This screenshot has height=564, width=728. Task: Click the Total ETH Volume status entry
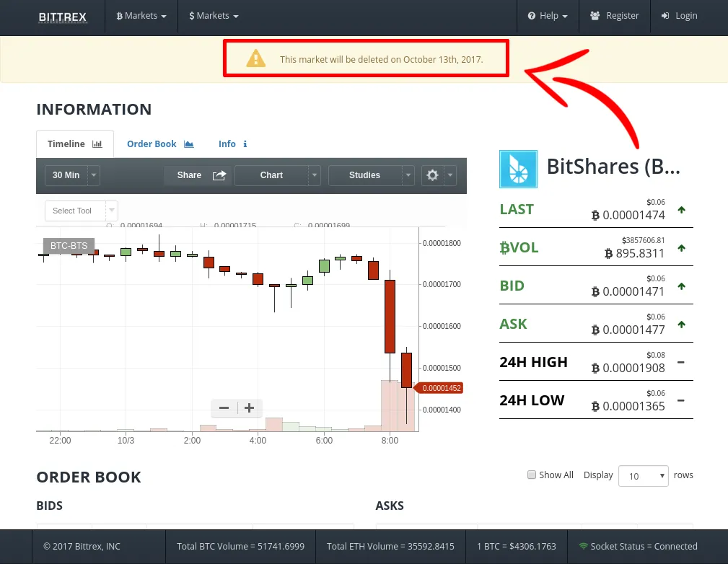tap(390, 547)
